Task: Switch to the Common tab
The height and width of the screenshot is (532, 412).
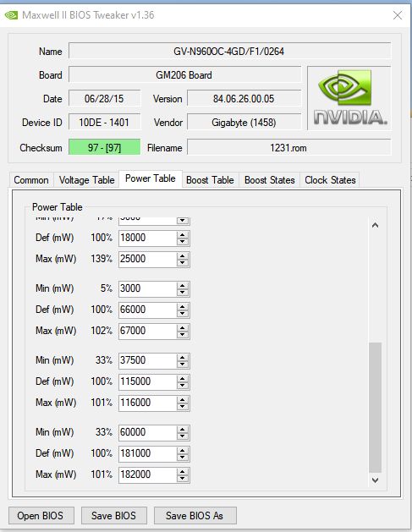Action: tap(31, 180)
